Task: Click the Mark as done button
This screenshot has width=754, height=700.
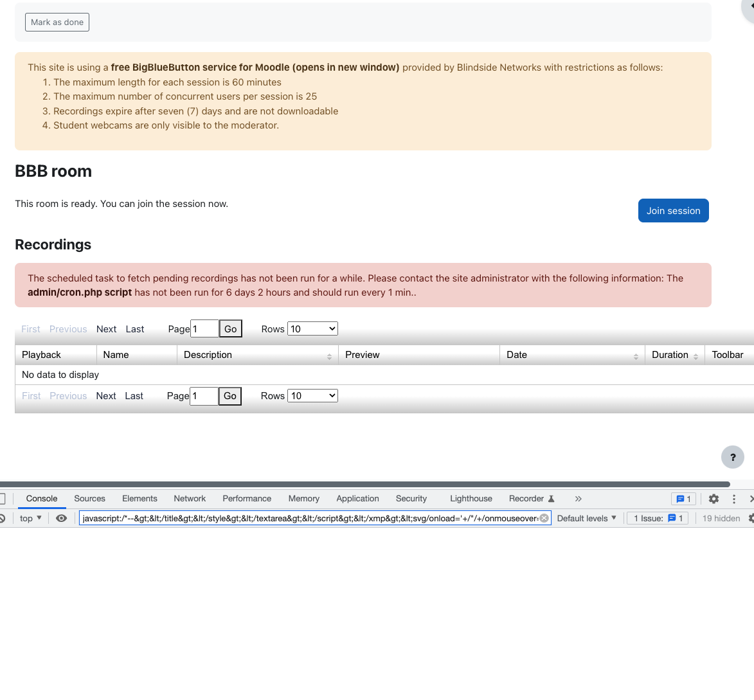Action: [x=57, y=22]
